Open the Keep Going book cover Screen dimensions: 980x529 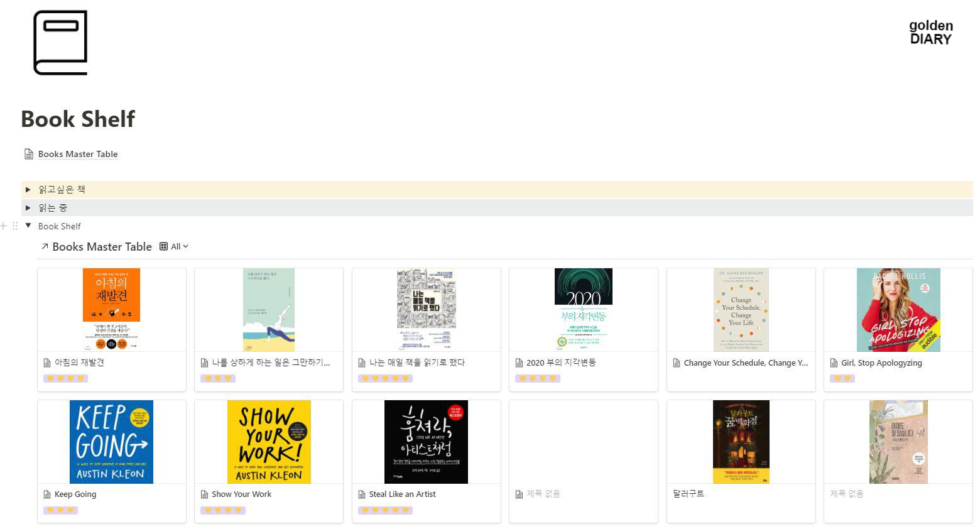pos(112,442)
